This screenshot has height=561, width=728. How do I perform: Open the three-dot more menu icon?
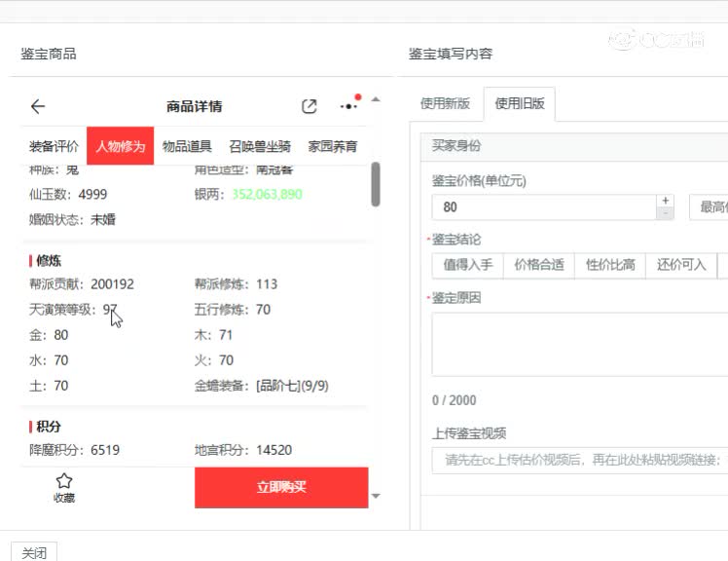(349, 105)
